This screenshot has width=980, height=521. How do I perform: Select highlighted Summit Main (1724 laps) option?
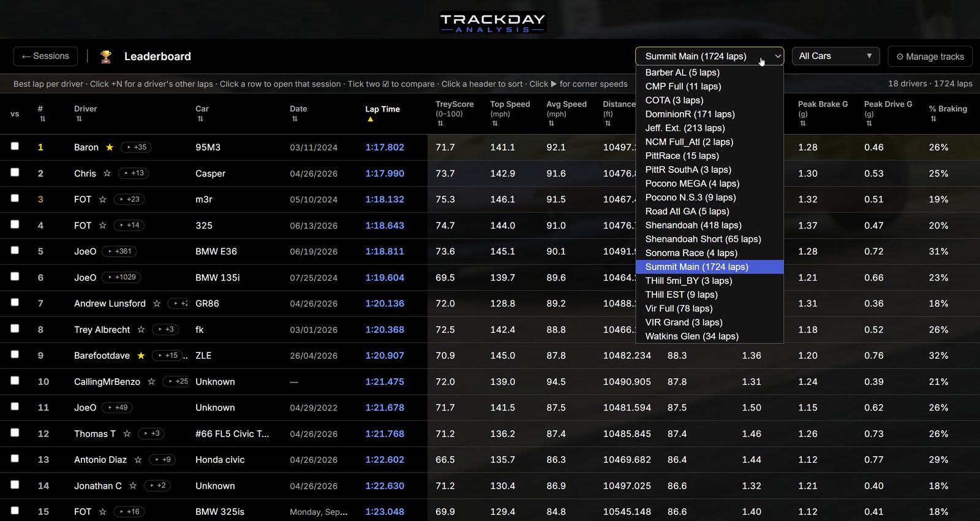(x=709, y=267)
